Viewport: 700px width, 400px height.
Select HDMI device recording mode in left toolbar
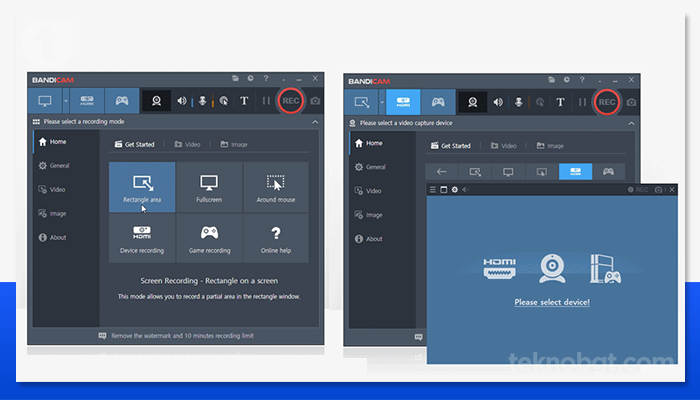[87, 100]
